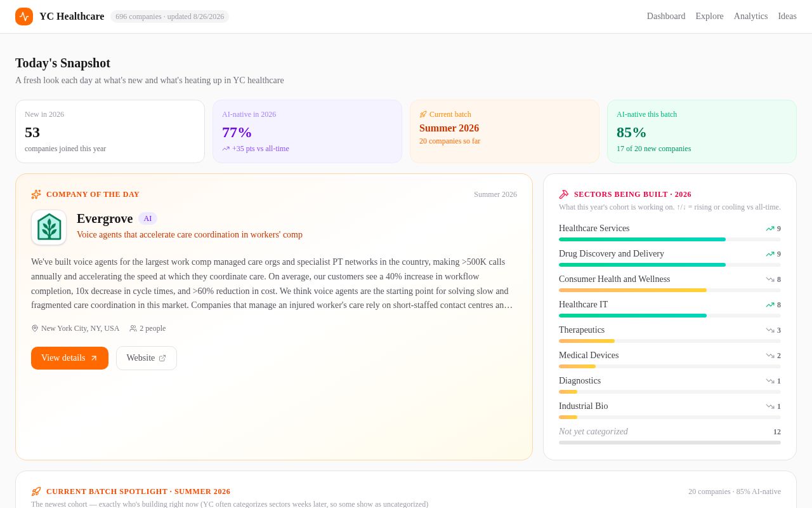Click the falling trend arrow for Industrial Bio
The image size is (812, 508).
point(770,406)
